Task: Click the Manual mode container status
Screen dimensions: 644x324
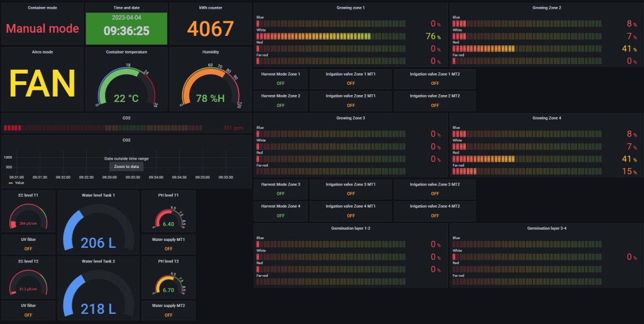Action: tap(42, 28)
